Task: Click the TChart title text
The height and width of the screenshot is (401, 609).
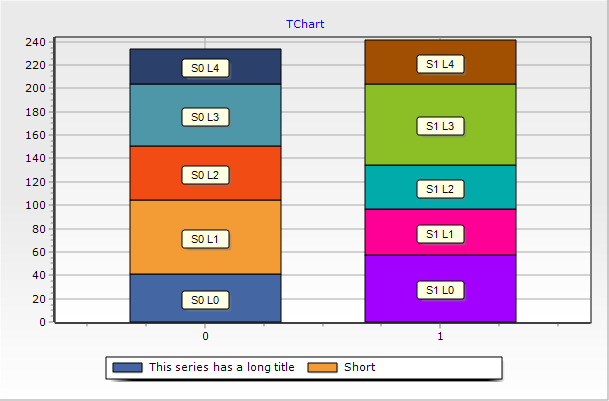Action: tap(305, 24)
